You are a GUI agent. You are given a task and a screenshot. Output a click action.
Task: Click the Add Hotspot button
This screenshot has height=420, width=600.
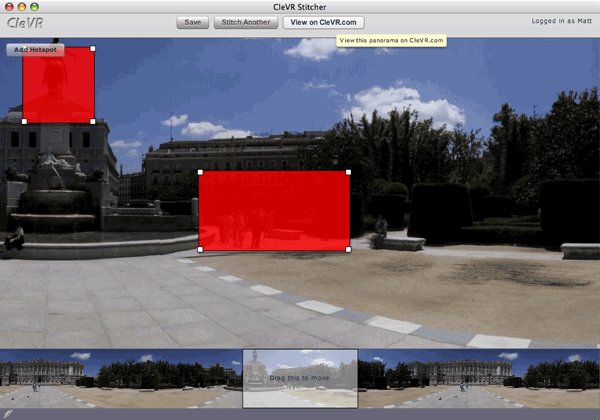(34, 49)
